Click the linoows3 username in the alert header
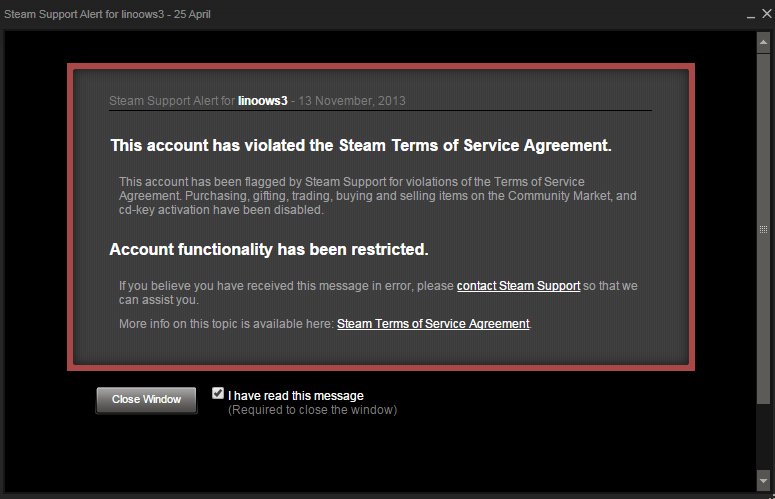This screenshot has height=499, width=775. [x=262, y=101]
